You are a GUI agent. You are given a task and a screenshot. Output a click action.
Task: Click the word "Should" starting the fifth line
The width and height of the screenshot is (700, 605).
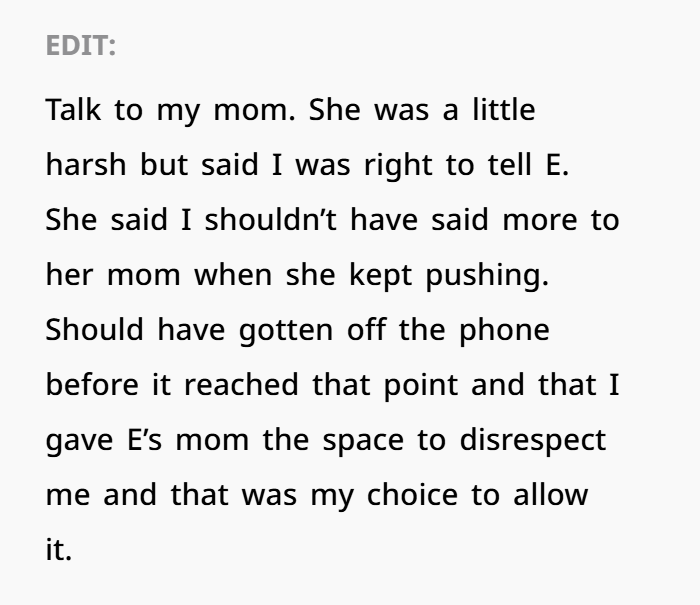[x=95, y=330]
